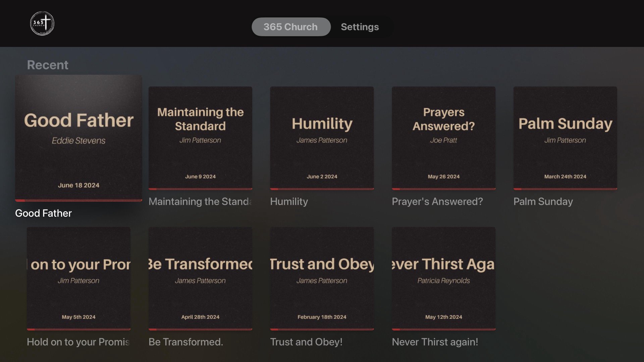Click the Never Thirst again! caption
This screenshot has height=362, width=644.
(435, 342)
